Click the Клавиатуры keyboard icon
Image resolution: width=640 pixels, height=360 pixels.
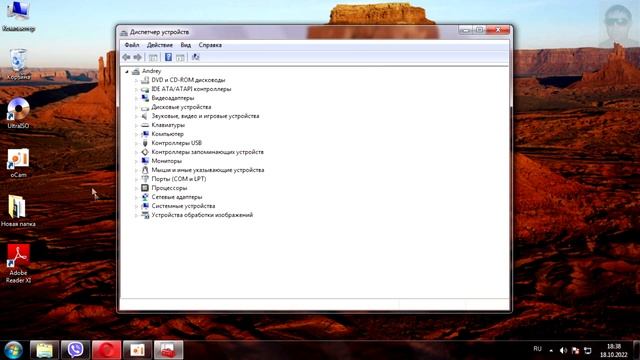[x=145, y=125]
